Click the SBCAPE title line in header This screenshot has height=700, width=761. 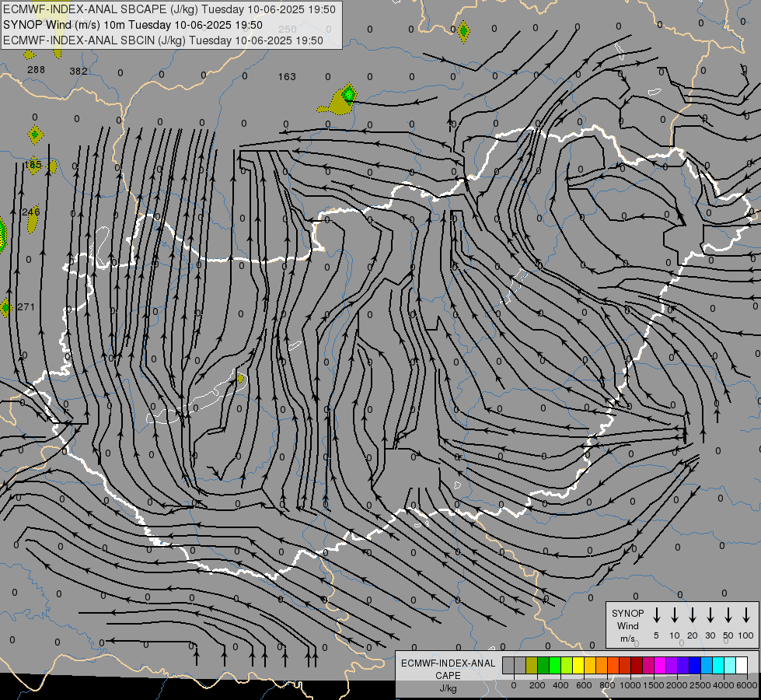(x=169, y=9)
